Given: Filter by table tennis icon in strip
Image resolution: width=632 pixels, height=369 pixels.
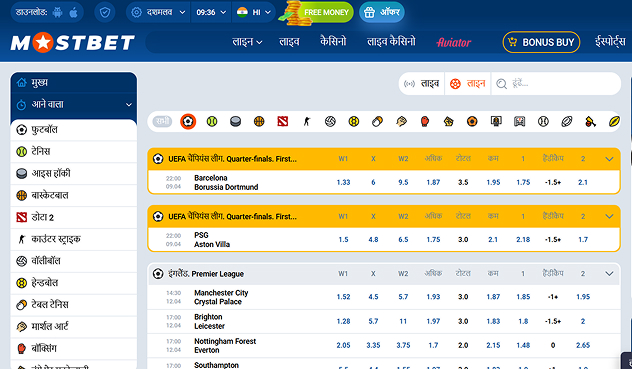Looking at the screenshot, I should (378, 121).
